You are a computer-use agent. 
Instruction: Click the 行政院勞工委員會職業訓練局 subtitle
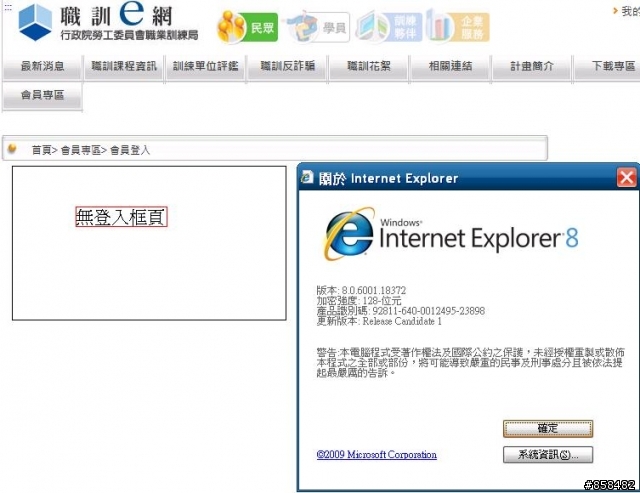[129, 35]
